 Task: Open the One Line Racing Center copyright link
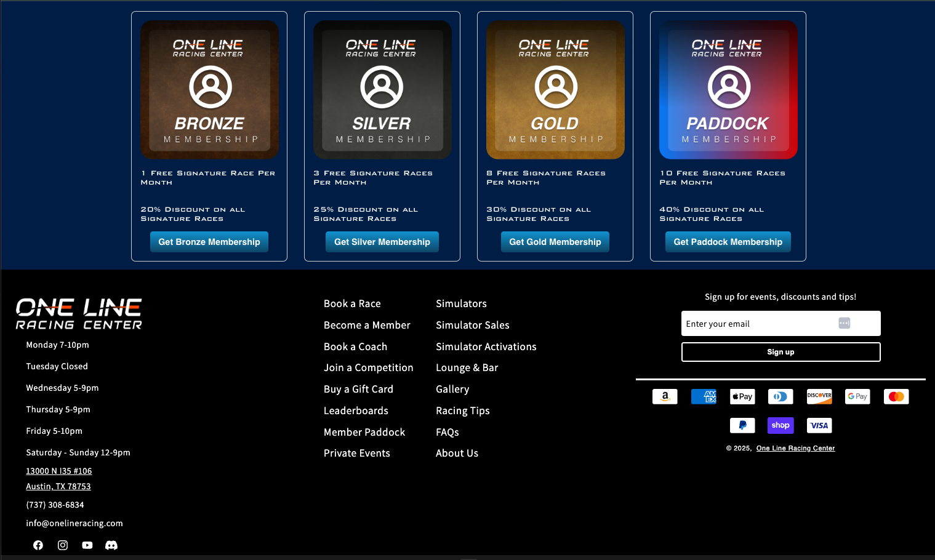tap(795, 448)
